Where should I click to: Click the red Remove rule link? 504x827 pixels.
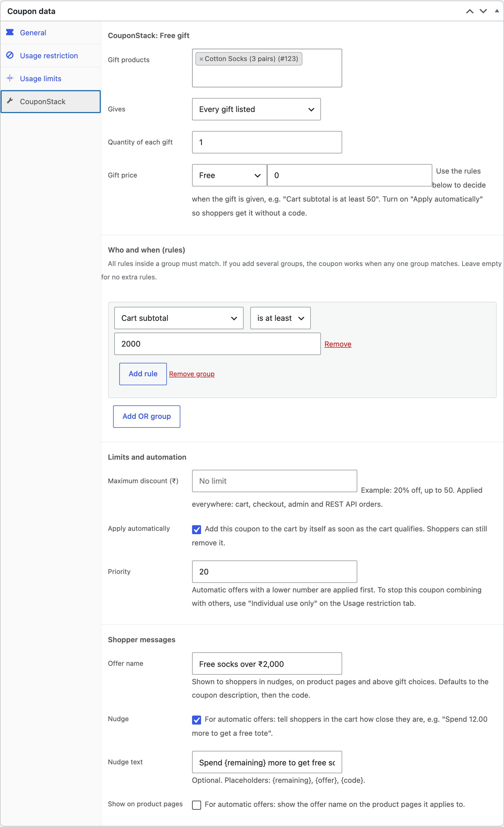tap(338, 344)
